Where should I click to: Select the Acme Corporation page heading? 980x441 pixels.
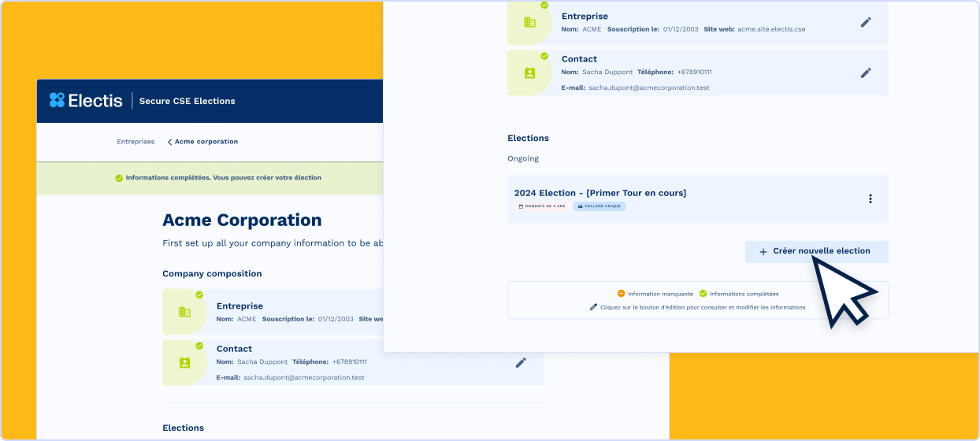coord(242,220)
